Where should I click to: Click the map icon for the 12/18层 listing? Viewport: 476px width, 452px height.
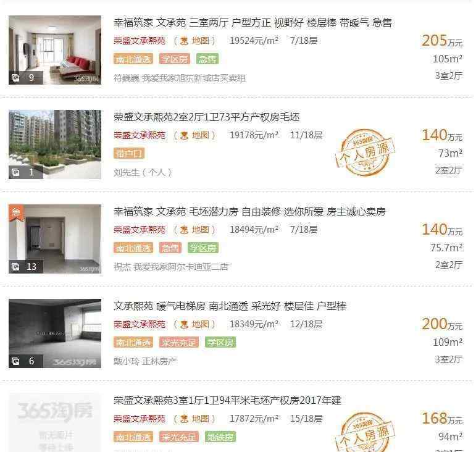click(184, 325)
